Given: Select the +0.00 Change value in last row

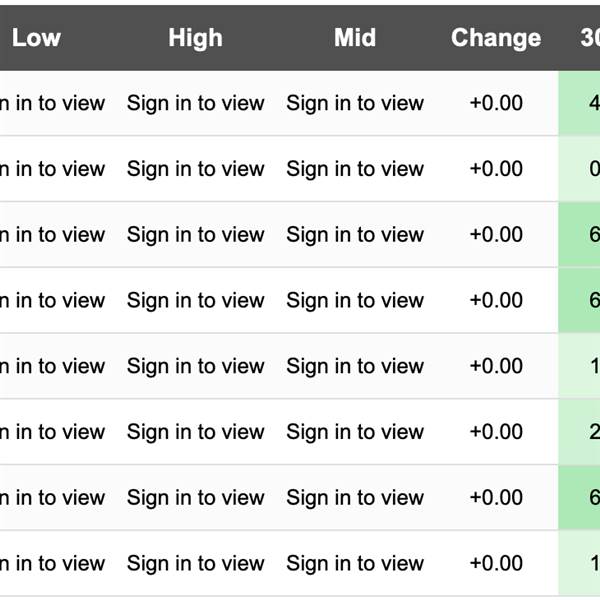Looking at the screenshot, I should tap(496, 564).
